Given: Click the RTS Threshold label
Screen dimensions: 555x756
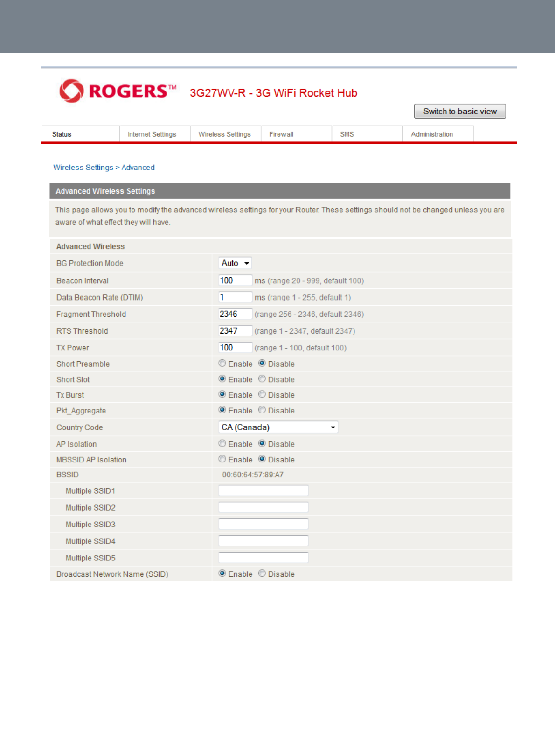Looking at the screenshot, I should coord(82,331).
